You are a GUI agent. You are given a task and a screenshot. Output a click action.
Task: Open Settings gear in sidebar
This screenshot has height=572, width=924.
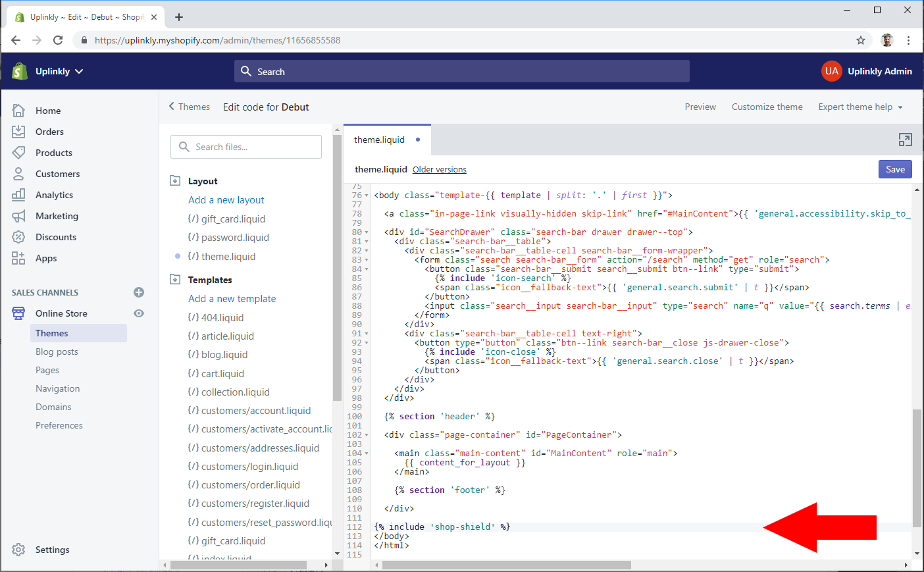(x=18, y=550)
